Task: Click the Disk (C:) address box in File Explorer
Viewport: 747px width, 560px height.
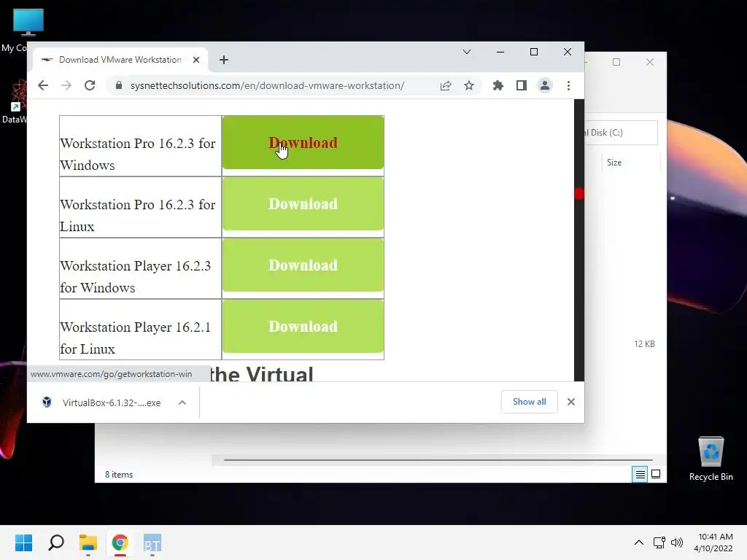Action: click(621, 133)
